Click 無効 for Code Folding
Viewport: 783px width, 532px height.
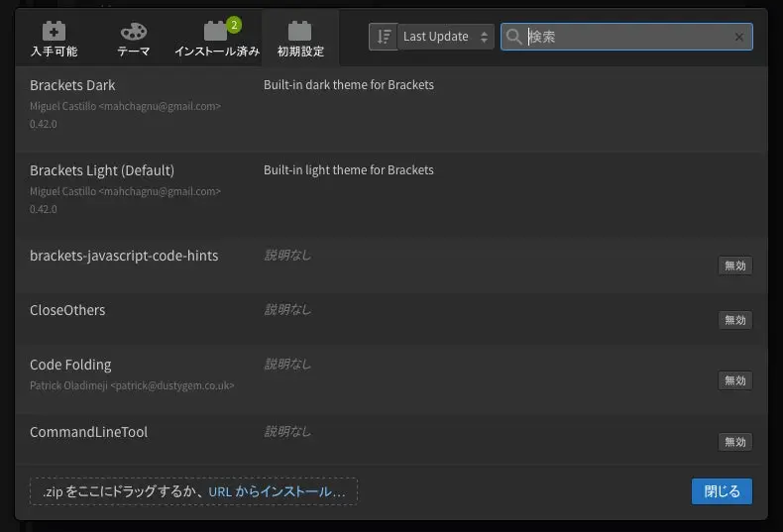point(735,380)
